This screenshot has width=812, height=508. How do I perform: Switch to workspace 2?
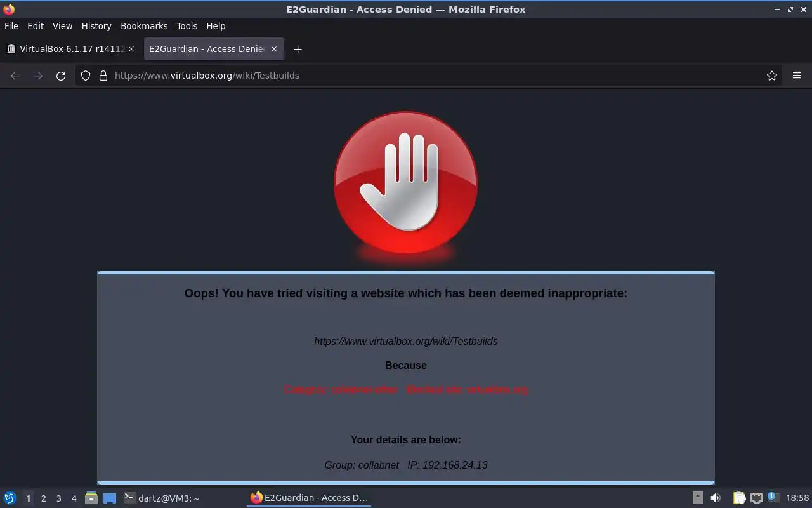click(x=43, y=498)
